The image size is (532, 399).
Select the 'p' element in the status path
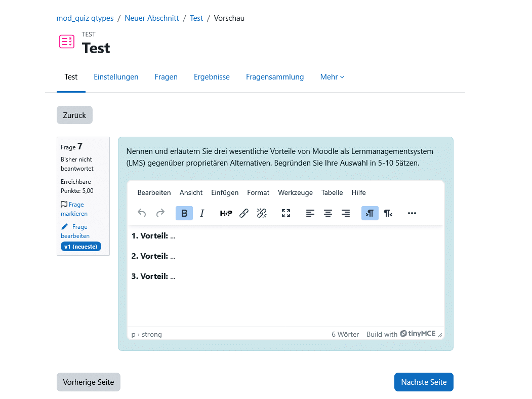pos(133,335)
